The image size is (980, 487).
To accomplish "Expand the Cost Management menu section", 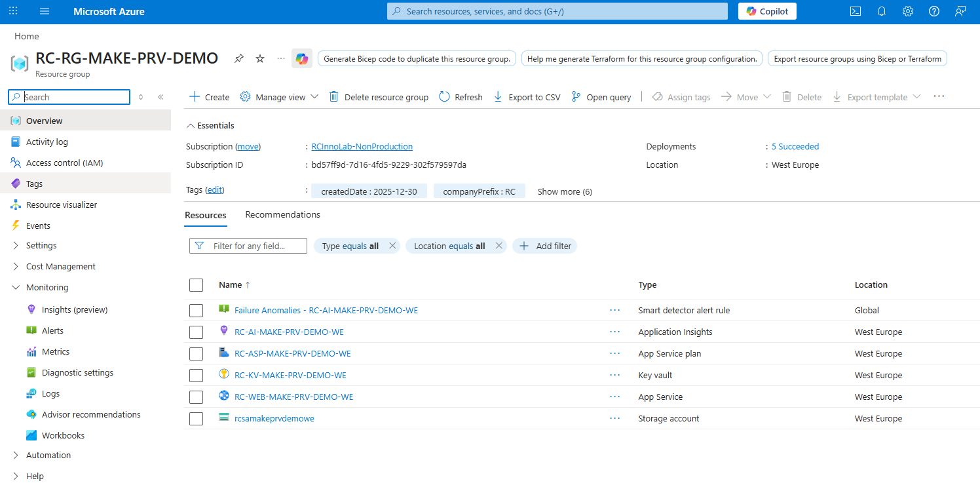I will point(16,267).
